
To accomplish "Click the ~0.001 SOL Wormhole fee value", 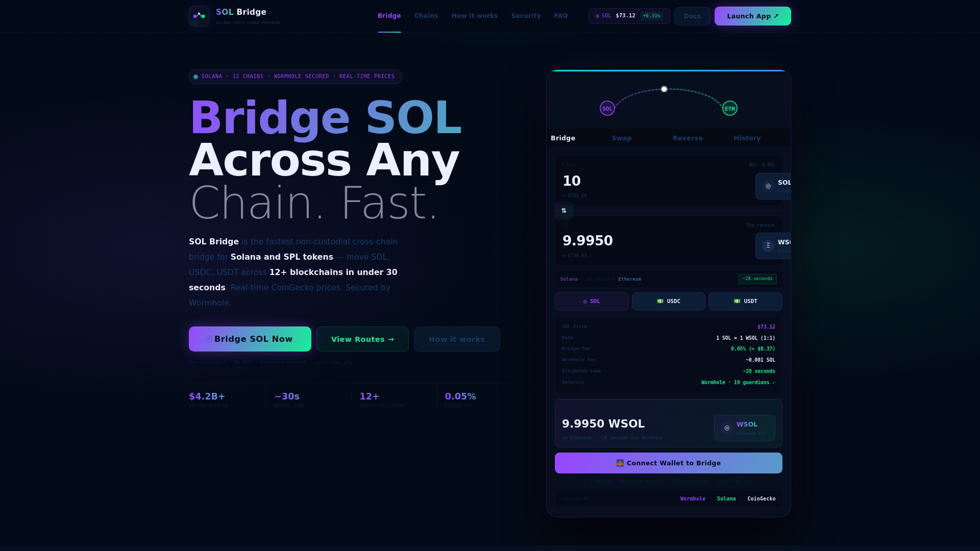I will 761,360.
